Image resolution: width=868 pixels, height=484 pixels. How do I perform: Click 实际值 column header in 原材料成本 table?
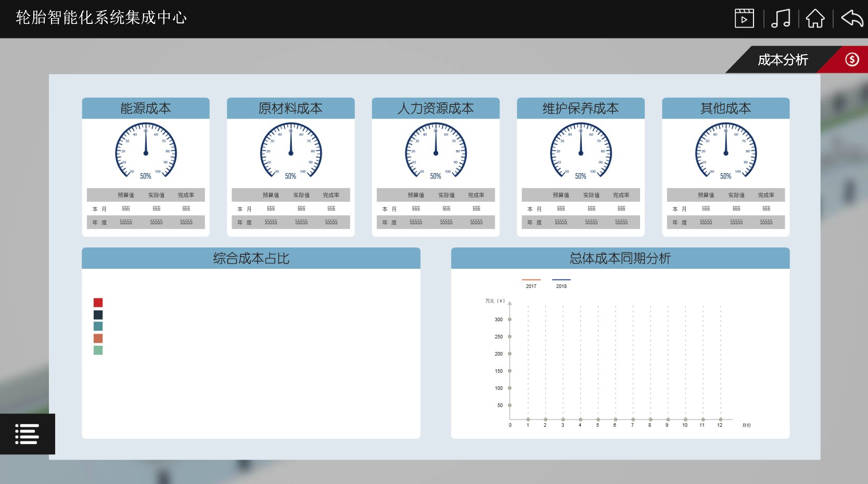[x=301, y=195]
